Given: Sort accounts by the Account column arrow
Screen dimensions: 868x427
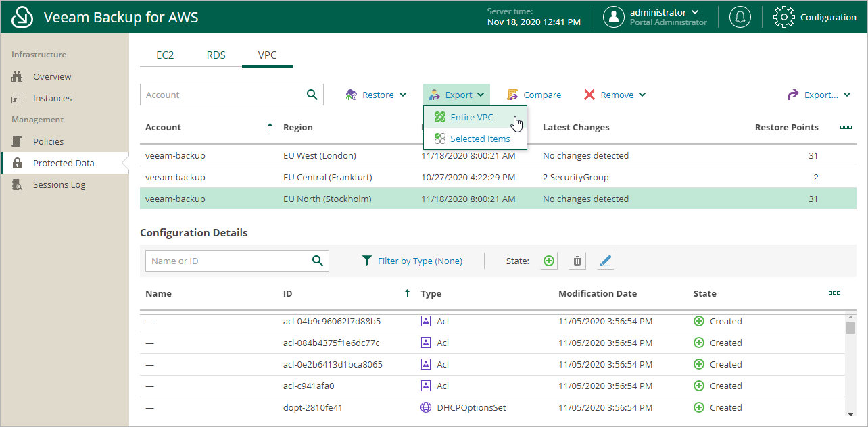Looking at the screenshot, I should pyautogui.click(x=270, y=127).
